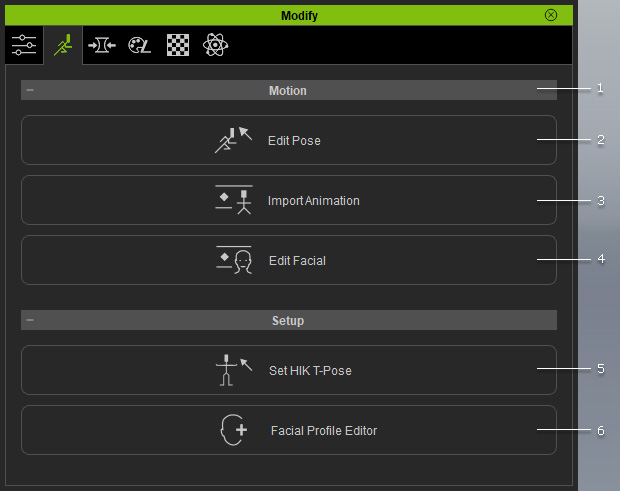
Task: Launch Facial Profile Editor via its label
Action: click(x=324, y=431)
